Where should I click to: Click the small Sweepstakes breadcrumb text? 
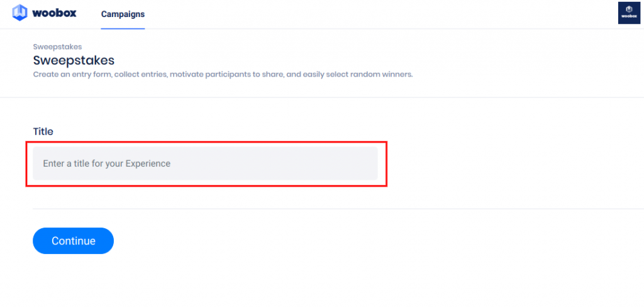coord(57,47)
